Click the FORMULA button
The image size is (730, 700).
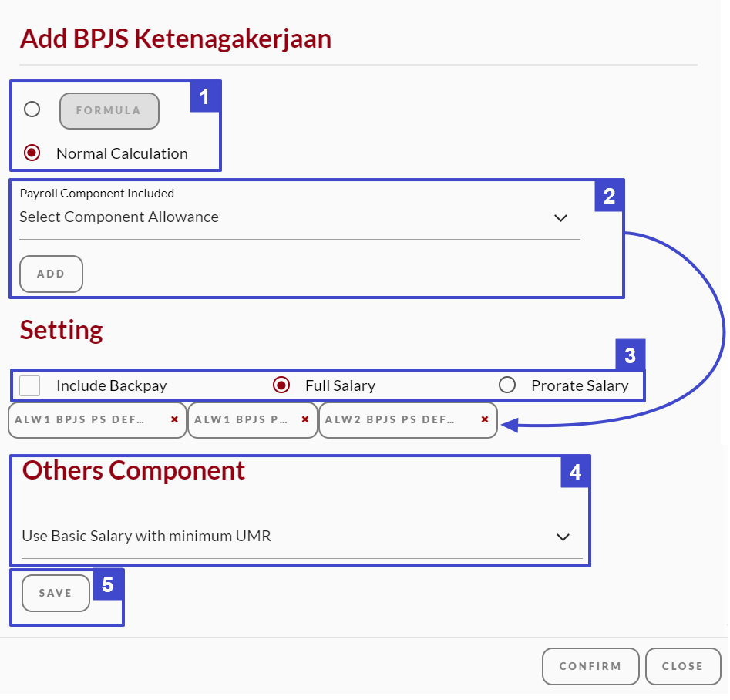pyautogui.click(x=109, y=111)
